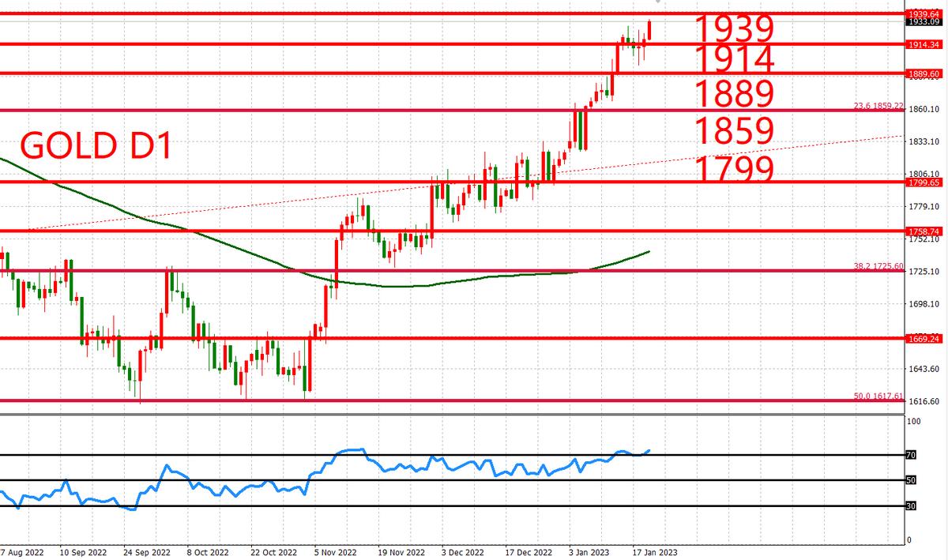Select the large red 1914 level label
The width and height of the screenshot is (948, 560).
coord(732,59)
